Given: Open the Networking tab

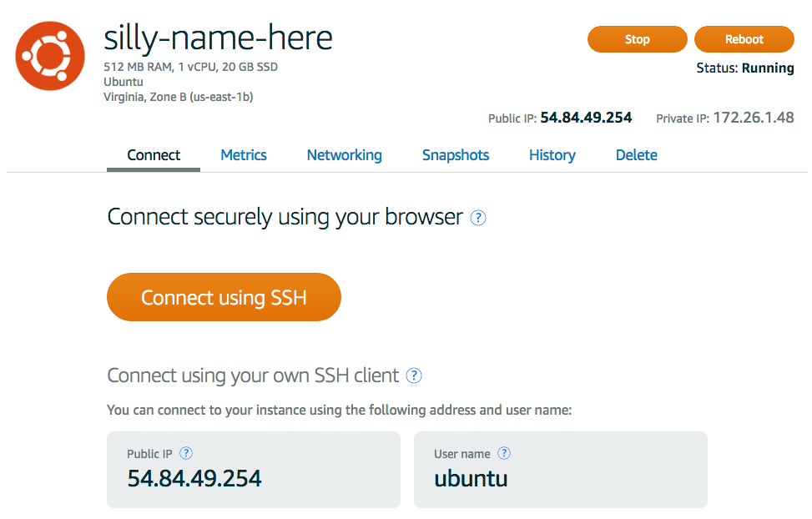Looking at the screenshot, I should (x=345, y=155).
